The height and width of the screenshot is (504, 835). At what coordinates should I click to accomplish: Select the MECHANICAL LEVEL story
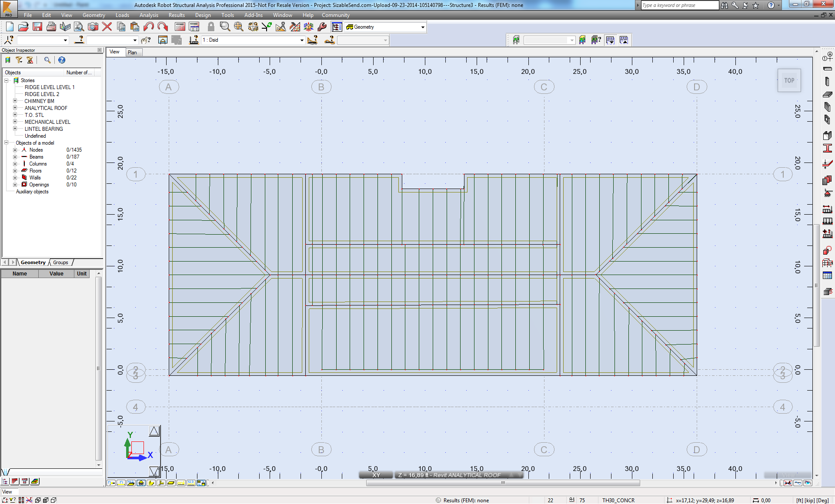tap(47, 122)
